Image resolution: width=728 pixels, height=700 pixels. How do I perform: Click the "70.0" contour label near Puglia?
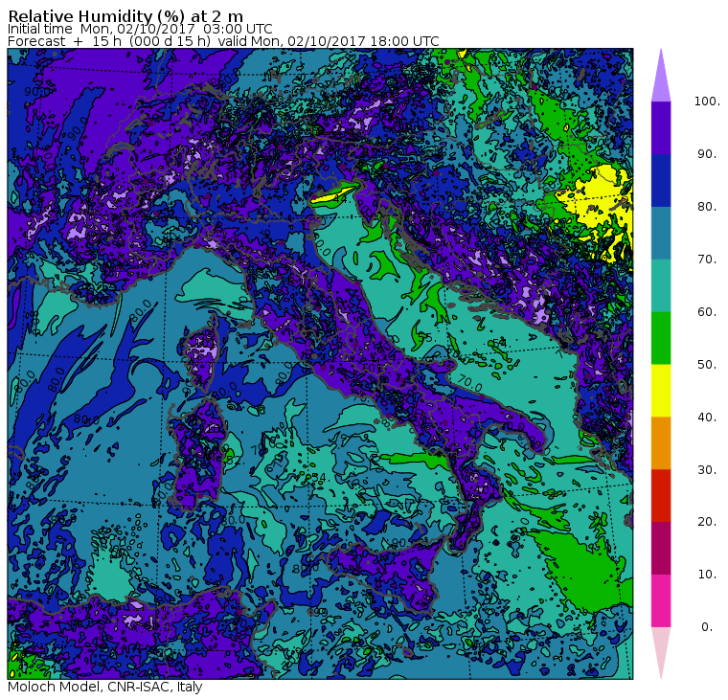click(470, 384)
